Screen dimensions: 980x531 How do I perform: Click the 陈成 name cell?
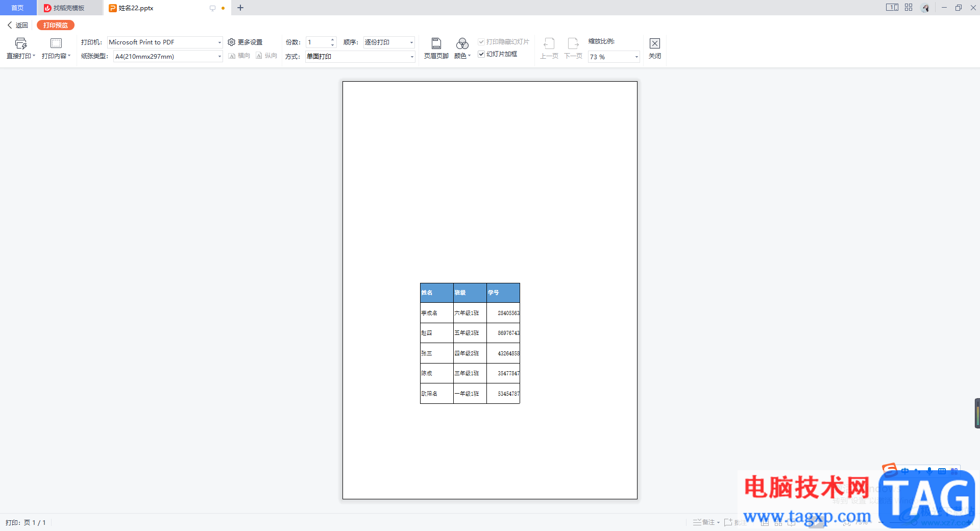coord(437,373)
